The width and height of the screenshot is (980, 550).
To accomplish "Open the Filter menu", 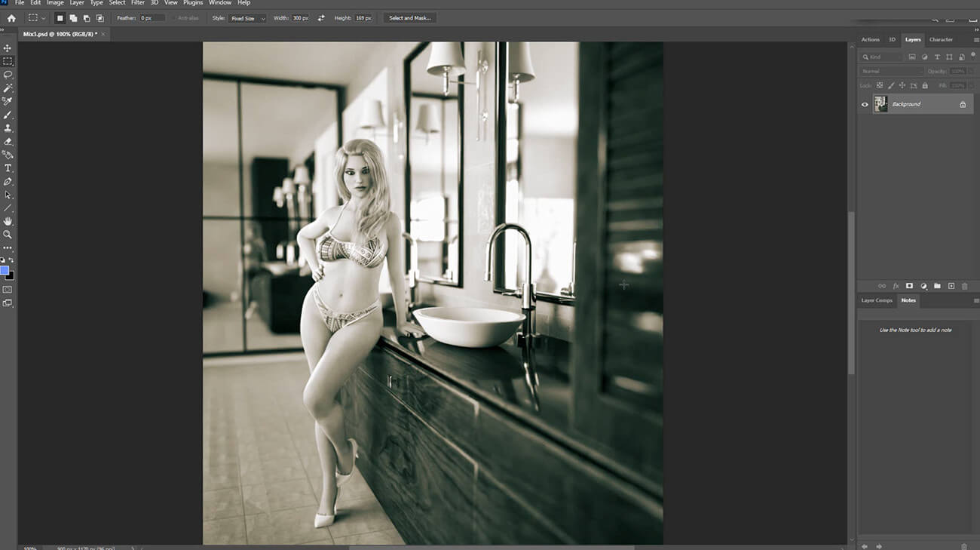I will point(138,3).
